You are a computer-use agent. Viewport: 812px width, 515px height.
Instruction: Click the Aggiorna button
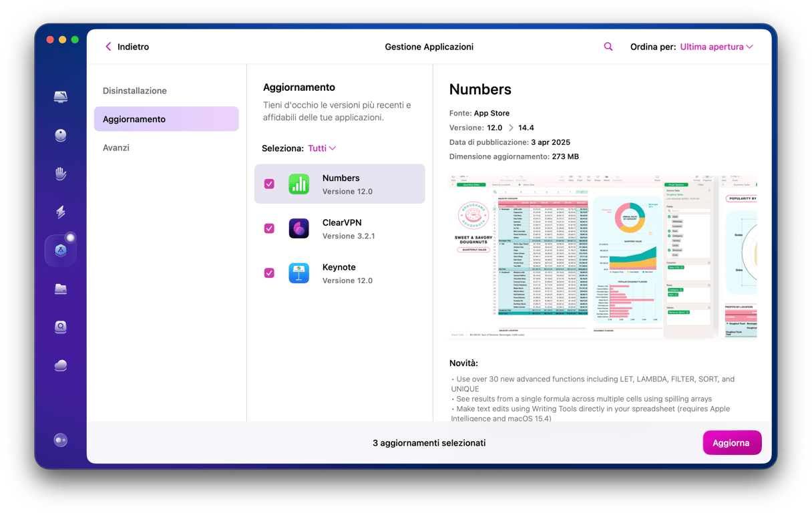[x=732, y=443]
